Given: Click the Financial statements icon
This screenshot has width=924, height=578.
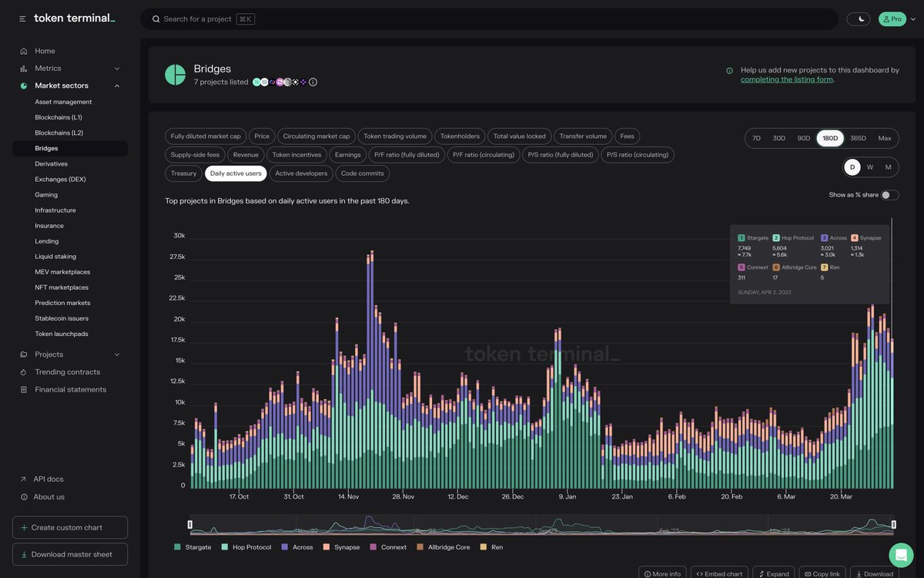Looking at the screenshot, I should tap(22, 388).
